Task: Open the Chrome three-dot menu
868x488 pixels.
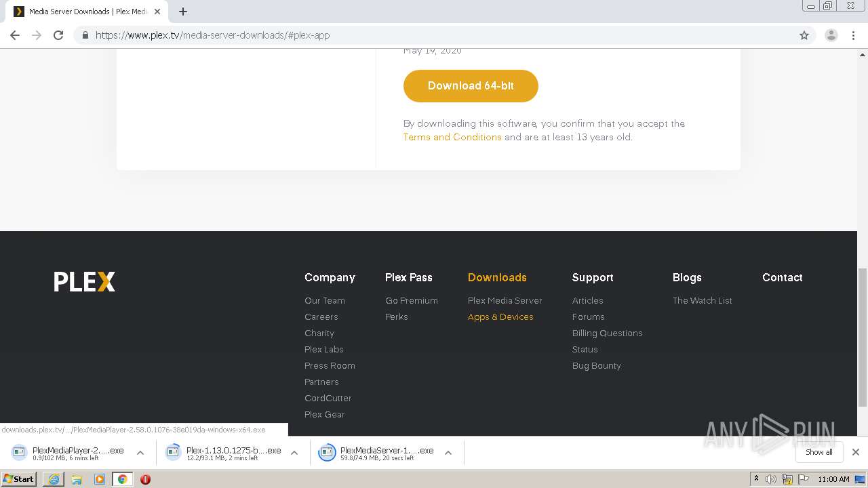Action: 853,35
